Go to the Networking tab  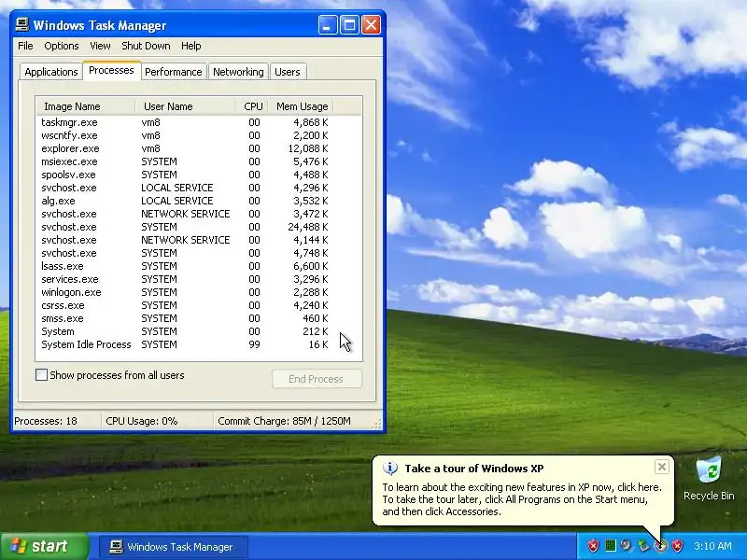[238, 72]
